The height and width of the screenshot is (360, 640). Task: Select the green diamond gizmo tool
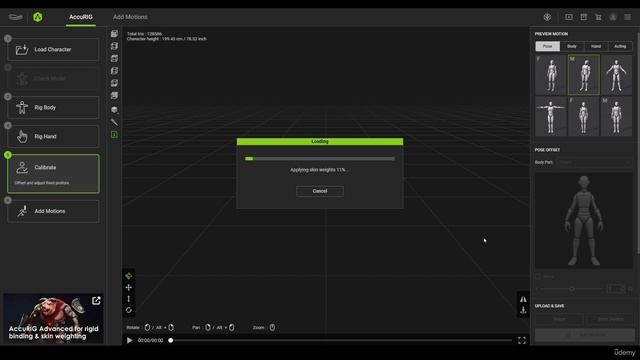[x=129, y=276]
